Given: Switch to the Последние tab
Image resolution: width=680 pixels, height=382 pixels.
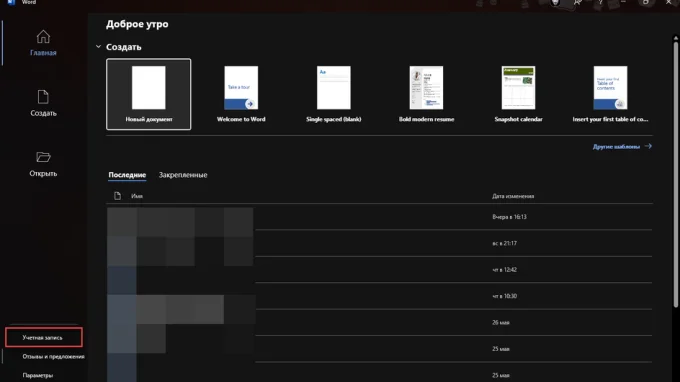Looking at the screenshot, I should click(x=127, y=175).
